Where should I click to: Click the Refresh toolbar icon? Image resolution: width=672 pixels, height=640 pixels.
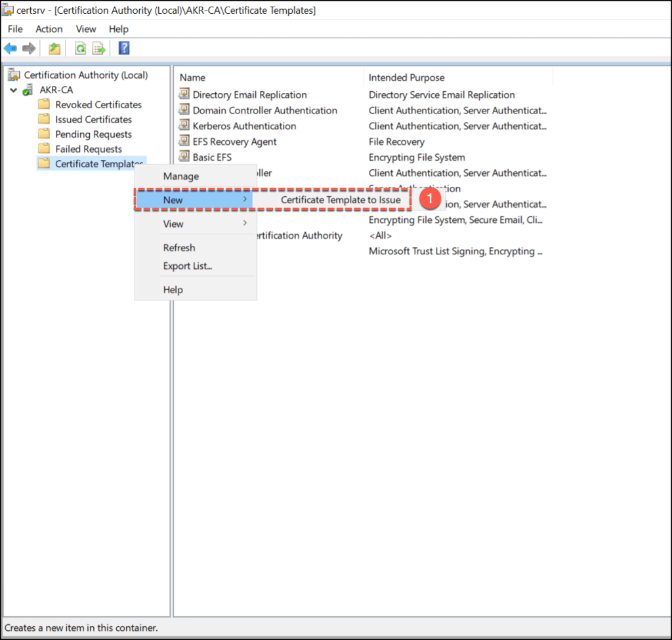point(80,49)
